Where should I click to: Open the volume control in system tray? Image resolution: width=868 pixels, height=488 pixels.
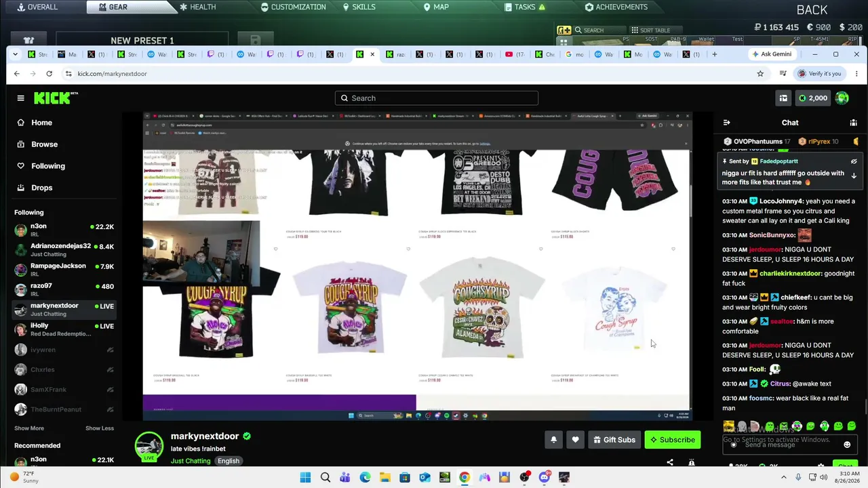[x=823, y=477]
